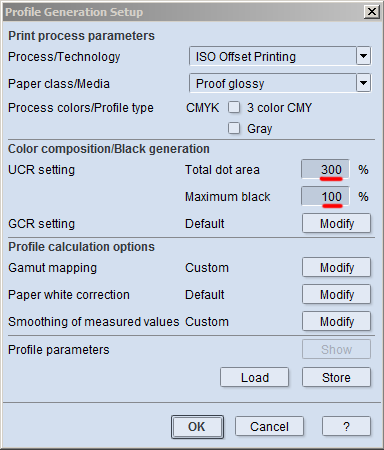The width and height of the screenshot is (384, 450).
Task: Modify Smoothing of measured values
Action: coord(336,321)
